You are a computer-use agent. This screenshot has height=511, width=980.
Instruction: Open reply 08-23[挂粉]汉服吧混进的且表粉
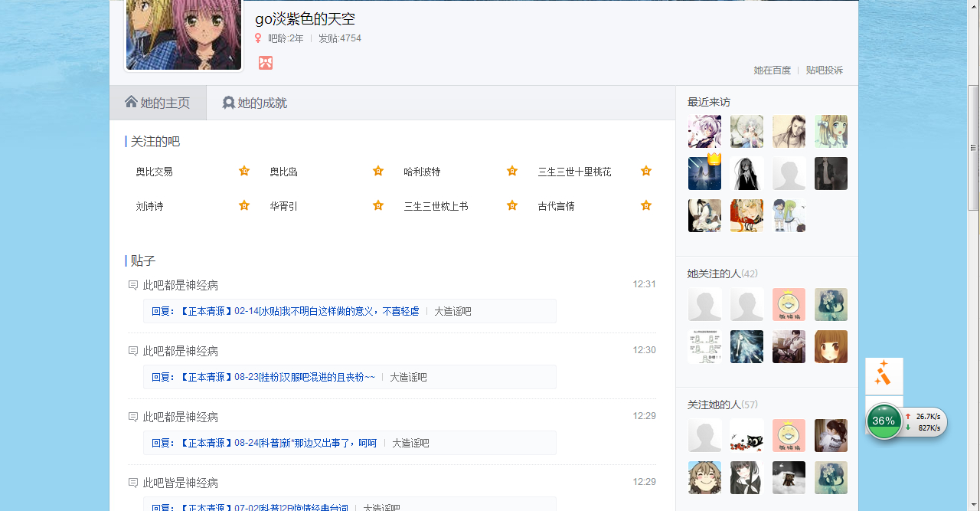(263, 377)
